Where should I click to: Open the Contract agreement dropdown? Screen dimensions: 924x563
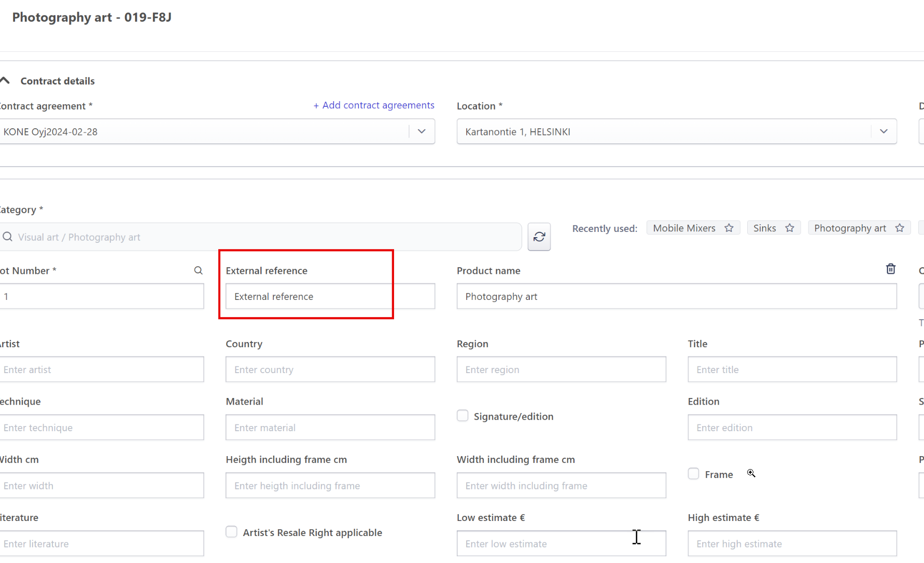click(422, 131)
